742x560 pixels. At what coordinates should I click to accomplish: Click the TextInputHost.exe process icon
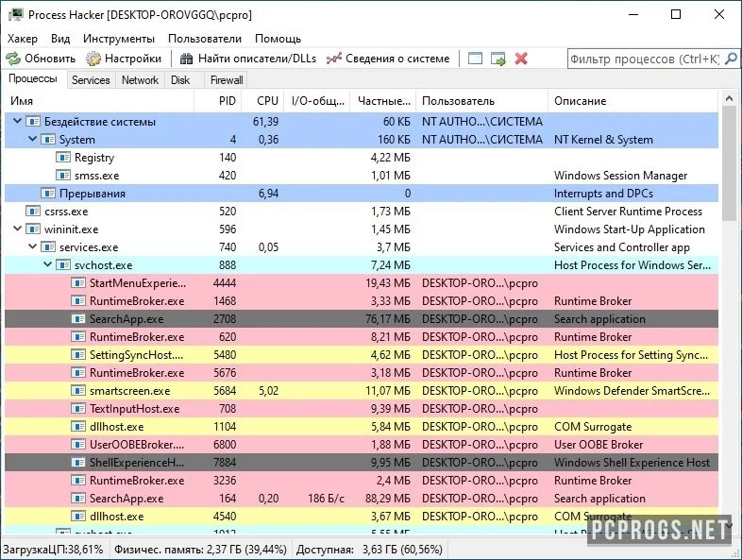pyautogui.click(x=78, y=409)
